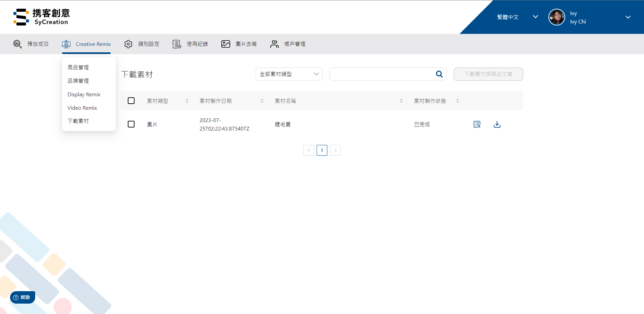The height and width of the screenshot is (314, 644).
Task: Click the 睫毛膏 material name
Action: [283, 124]
